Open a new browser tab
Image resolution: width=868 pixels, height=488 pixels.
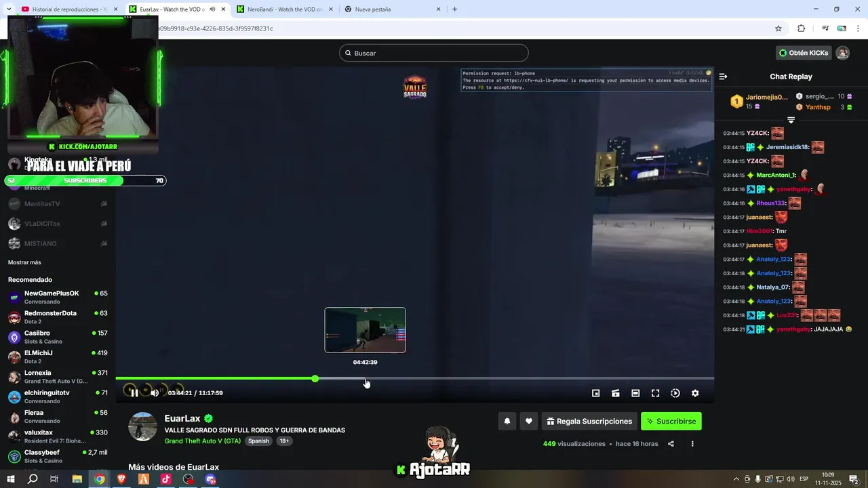454,9
